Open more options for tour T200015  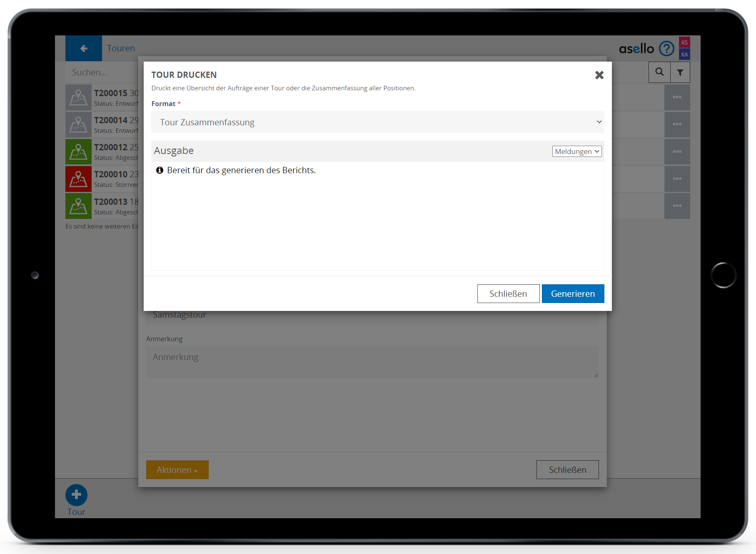pyautogui.click(x=677, y=97)
